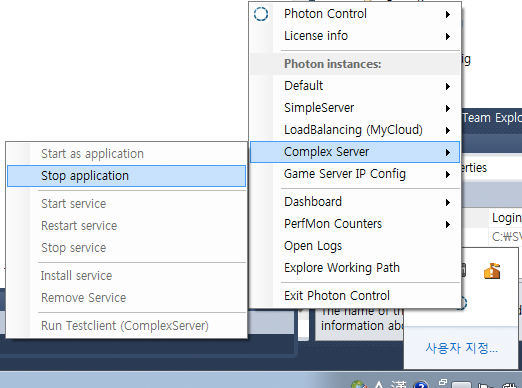522x388 pixels.
Task: Click the 사용자 지정... link
Action: coord(461,348)
